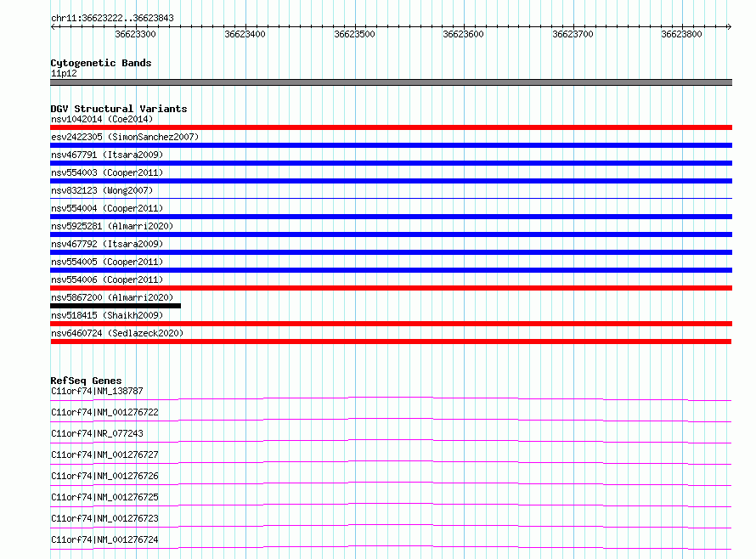
Task: Click the chr11:36623222..36623843 region label
Action: pyautogui.click(x=112, y=18)
